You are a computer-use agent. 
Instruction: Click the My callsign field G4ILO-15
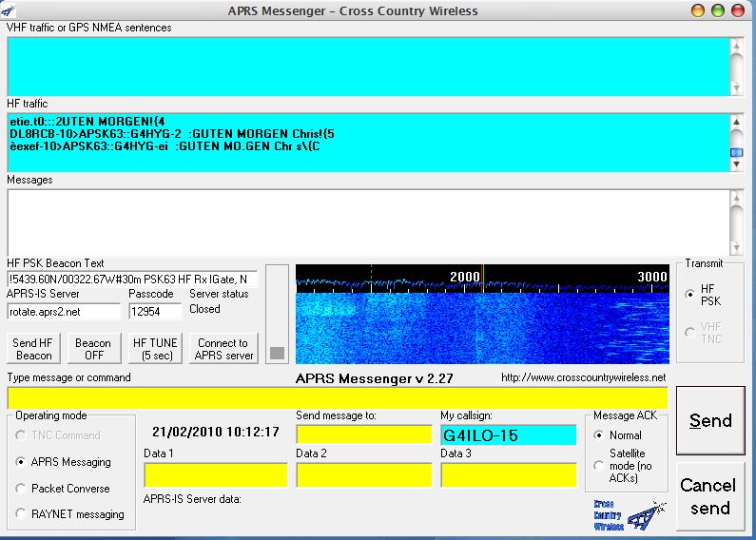click(x=509, y=434)
